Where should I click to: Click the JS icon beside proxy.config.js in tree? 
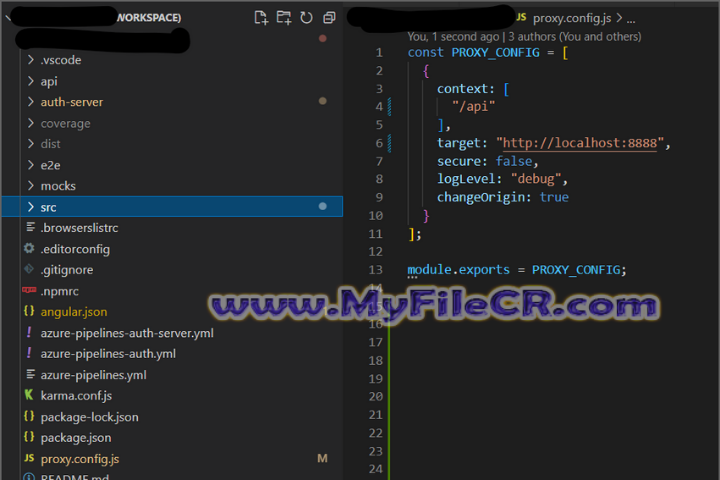click(x=29, y=458)
